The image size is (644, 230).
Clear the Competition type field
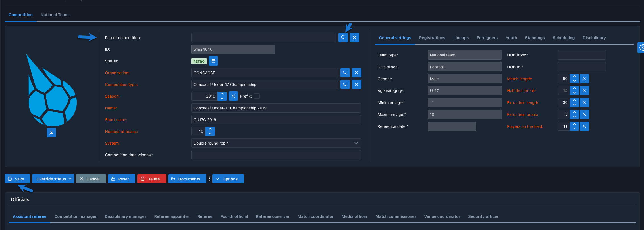point(356,85)
